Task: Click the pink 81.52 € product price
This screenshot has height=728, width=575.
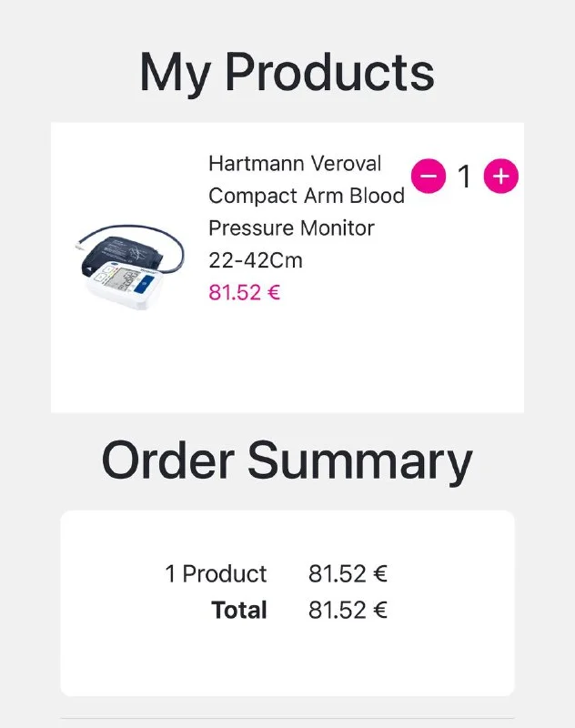Action: pyautogui.click(x=244, y=293)
